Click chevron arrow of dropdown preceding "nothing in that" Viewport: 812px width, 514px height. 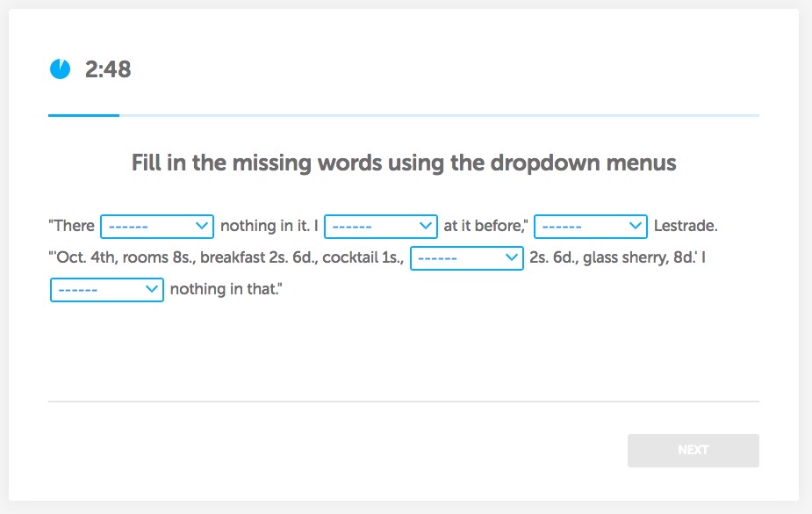point(151,290)
